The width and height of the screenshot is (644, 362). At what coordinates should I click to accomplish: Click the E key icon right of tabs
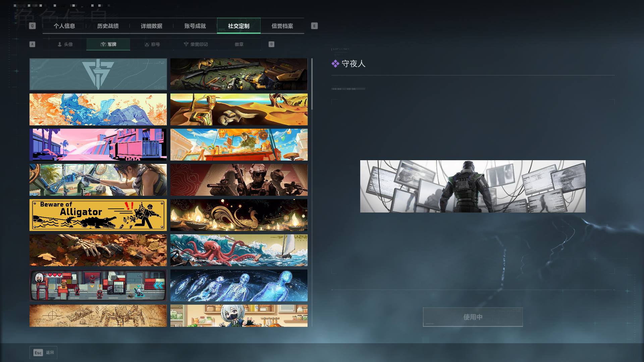314,26
